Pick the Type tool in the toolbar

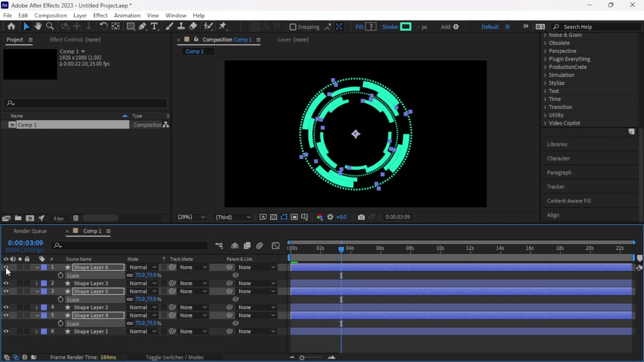pos(155,26)
